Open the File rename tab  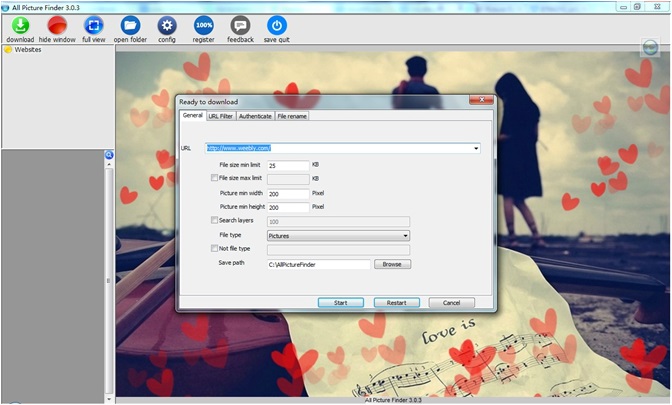(x=292, y=116)
